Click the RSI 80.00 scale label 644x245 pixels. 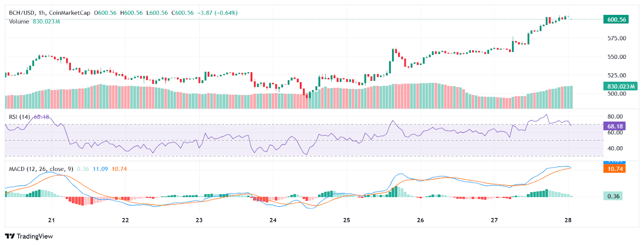click(x=615, y=116)
